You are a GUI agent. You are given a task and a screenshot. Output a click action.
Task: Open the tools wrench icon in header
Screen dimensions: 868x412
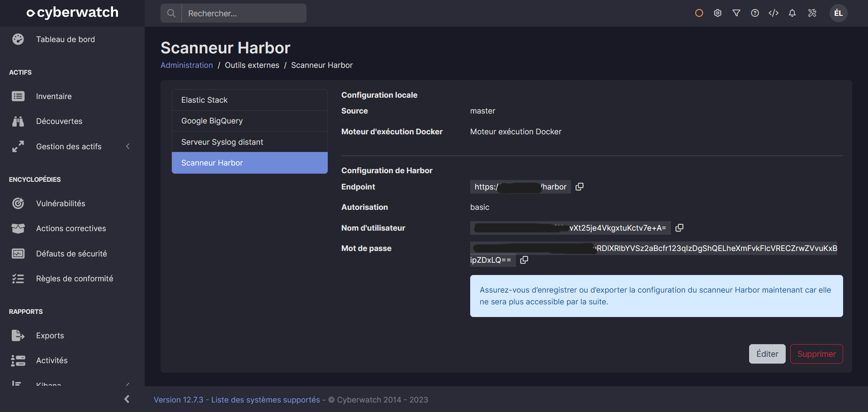812,13
